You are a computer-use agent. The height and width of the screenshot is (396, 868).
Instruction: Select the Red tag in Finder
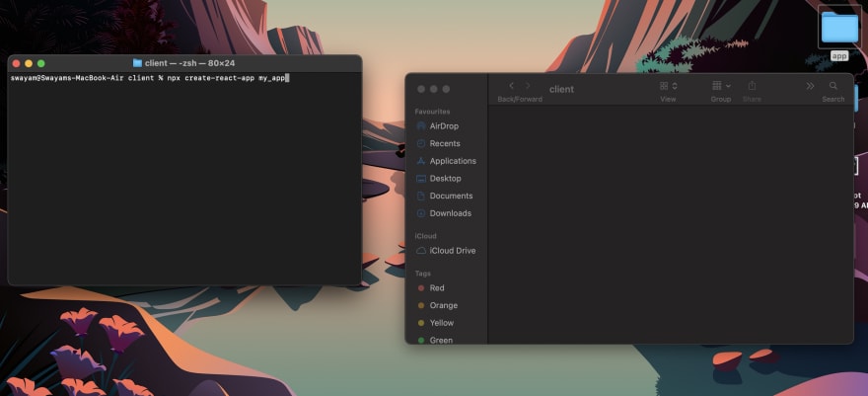point(431,288)
